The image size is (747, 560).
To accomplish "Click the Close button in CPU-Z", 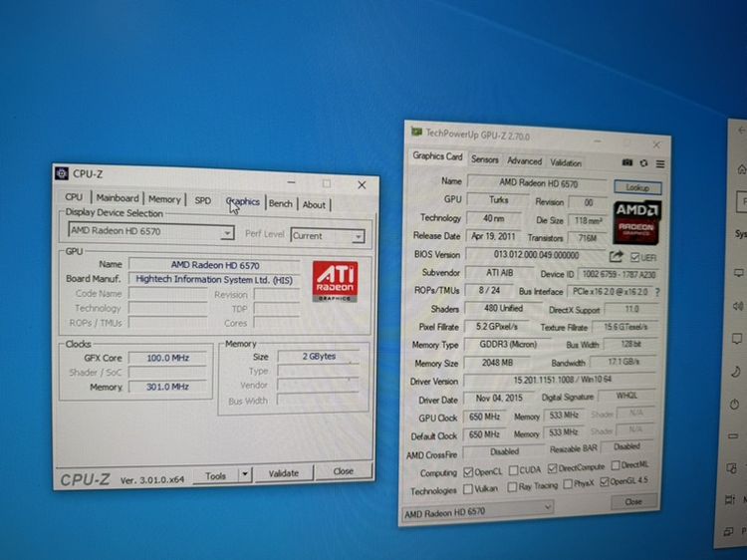I will pyautogui.click(x=343, y=471).
